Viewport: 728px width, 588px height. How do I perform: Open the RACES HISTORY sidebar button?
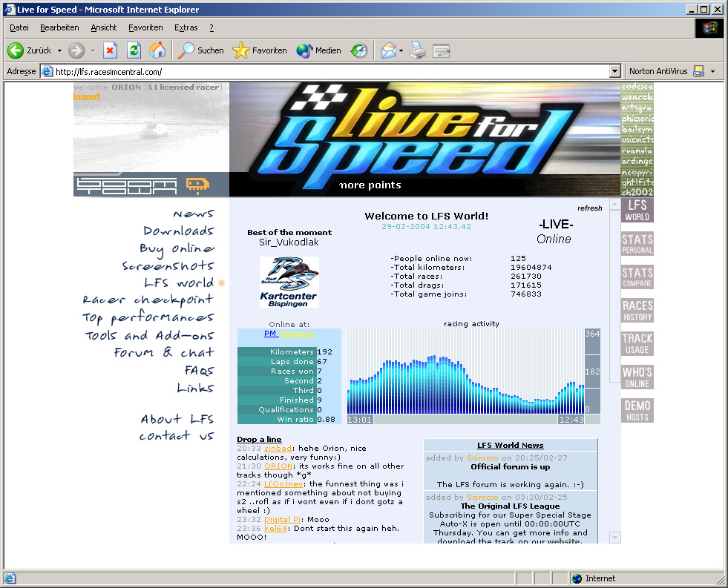(637, 311)
